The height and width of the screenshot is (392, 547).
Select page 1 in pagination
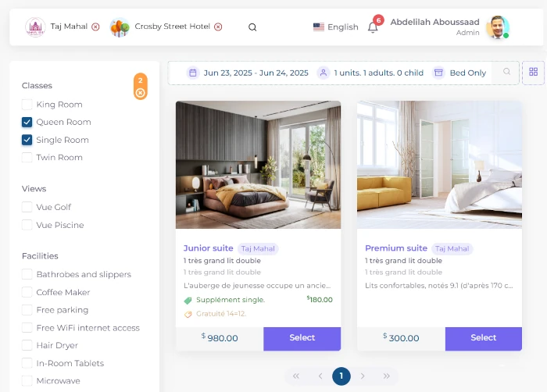coord(341,376)
